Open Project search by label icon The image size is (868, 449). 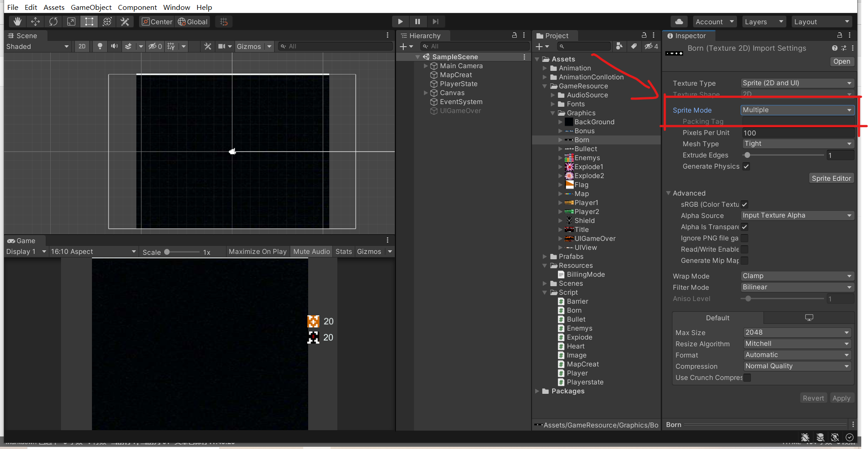coord(634,46)
